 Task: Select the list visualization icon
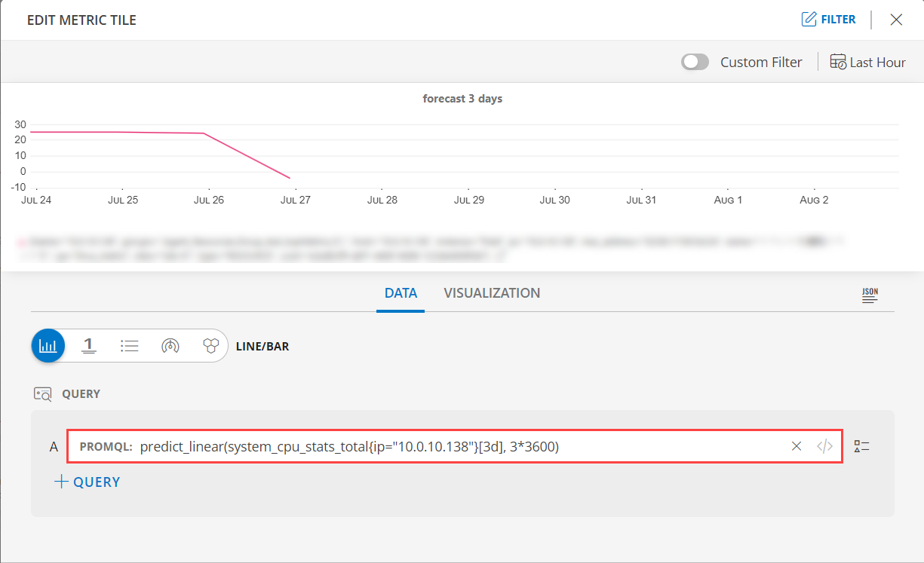pos(129,345)
